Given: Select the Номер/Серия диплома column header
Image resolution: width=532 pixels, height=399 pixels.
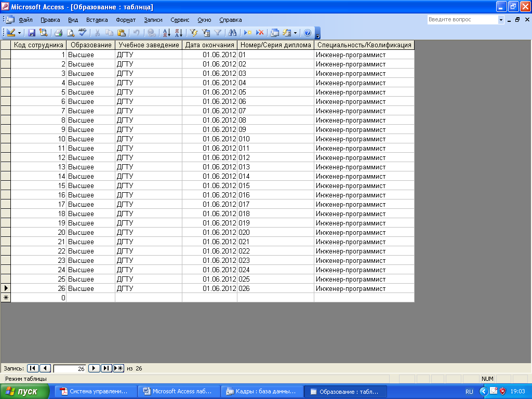Looking at the screenshot, I should click(x=275, y=45).
